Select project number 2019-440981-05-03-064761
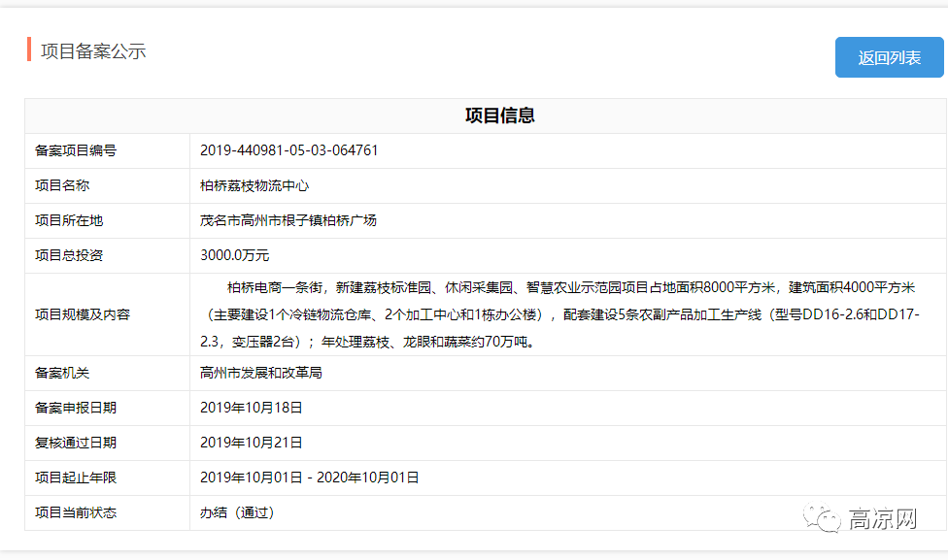Viewport: 948px width, 560px height. pyautogui.click(x=289, y=150)
